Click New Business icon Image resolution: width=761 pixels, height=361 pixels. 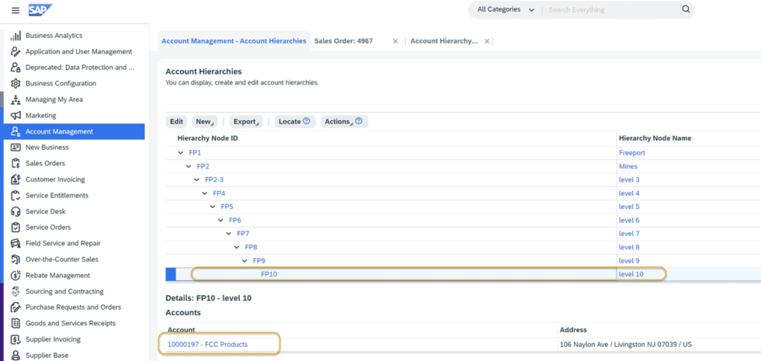[16, 147]
